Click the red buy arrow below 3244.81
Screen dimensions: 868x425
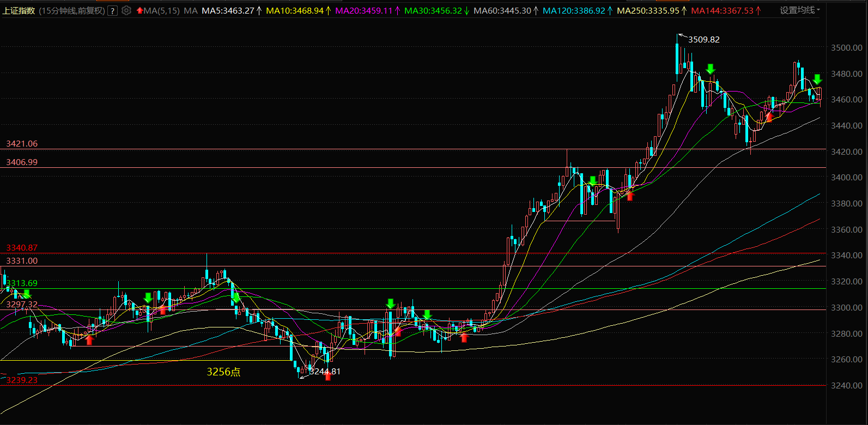point(328,376)
